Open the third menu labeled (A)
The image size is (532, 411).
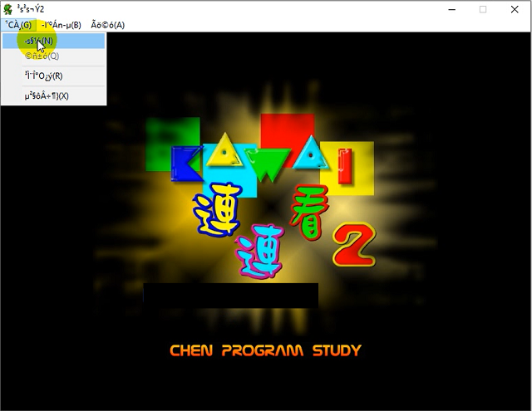click(x=107, y=25)
